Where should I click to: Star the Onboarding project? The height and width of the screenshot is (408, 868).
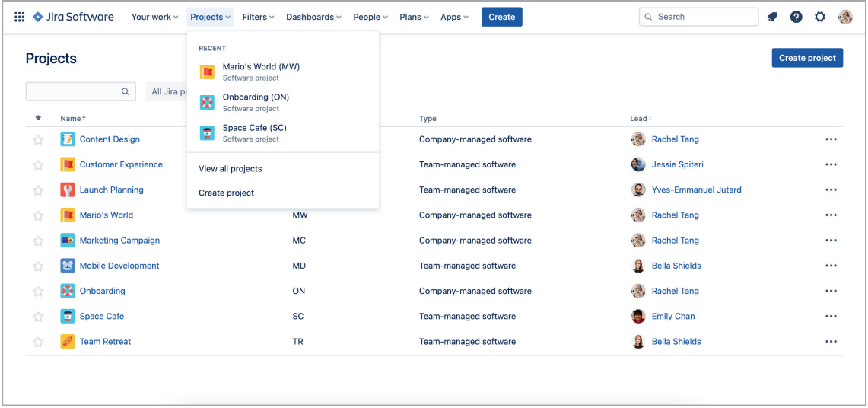click(38, 292)
